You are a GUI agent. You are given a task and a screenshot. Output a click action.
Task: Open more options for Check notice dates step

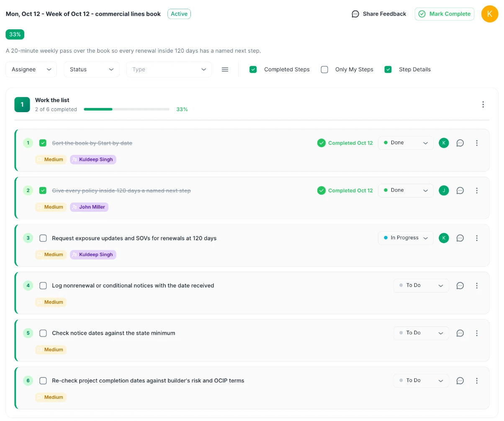point(477,333)
